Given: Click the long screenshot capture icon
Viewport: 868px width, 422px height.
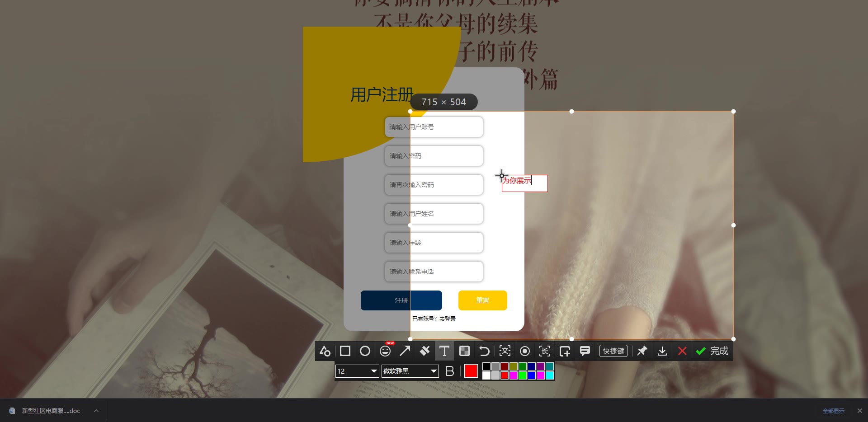Looking at the screenshot, I should [x=545, y=351].
